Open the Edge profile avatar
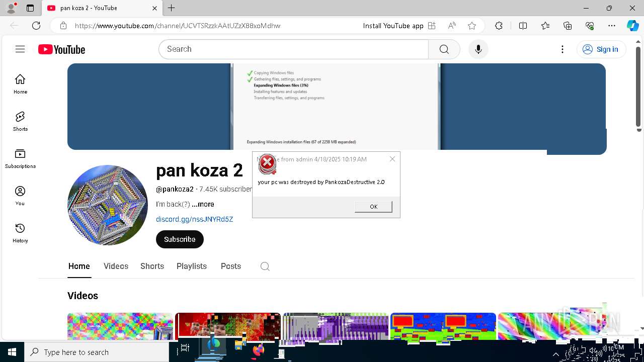Image resolution: width=644 pixels, height=362 pixels. (x=11, y=8)
